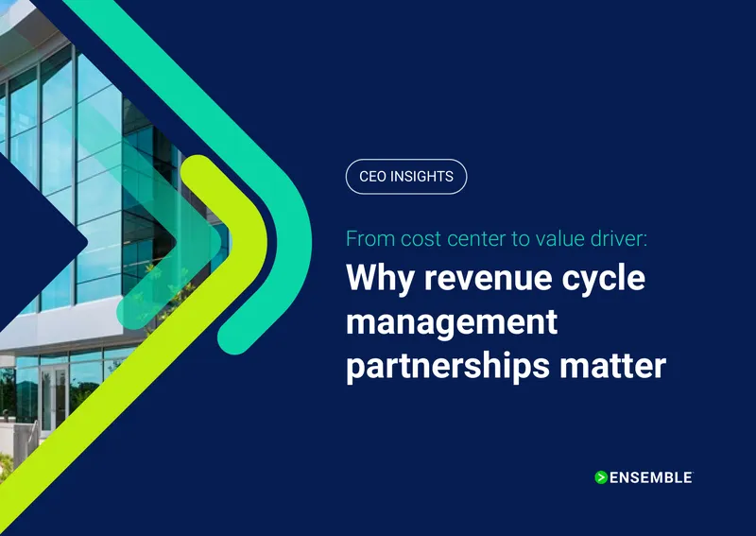Click the headline word "management"
756x536 pixels.
[x=452, y=321]
